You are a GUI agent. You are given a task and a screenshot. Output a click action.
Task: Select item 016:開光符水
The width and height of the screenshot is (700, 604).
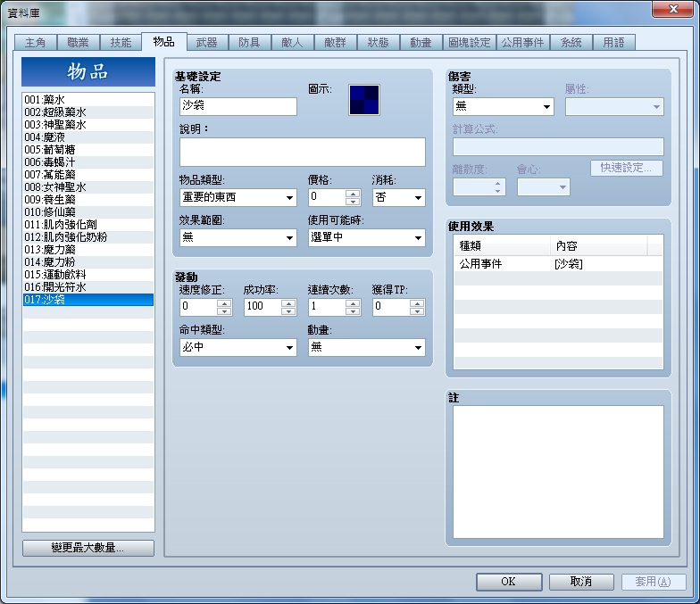tap(88, 287)
